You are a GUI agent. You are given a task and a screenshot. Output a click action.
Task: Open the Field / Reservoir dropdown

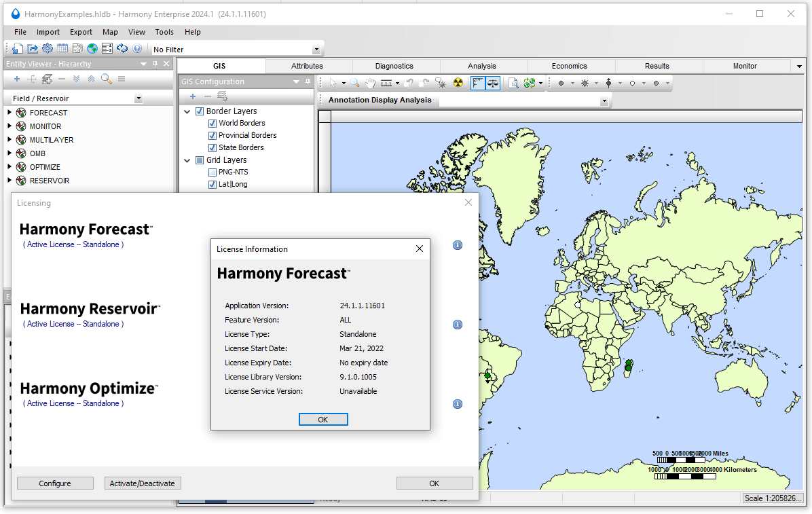pyautogui.click(x=139, y=98)
